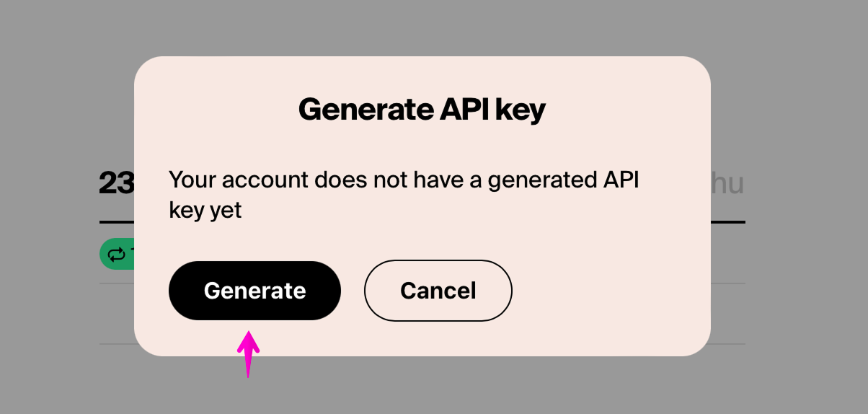
Task: Choose the outlined Cancel pill button
Action: point(438,291)
